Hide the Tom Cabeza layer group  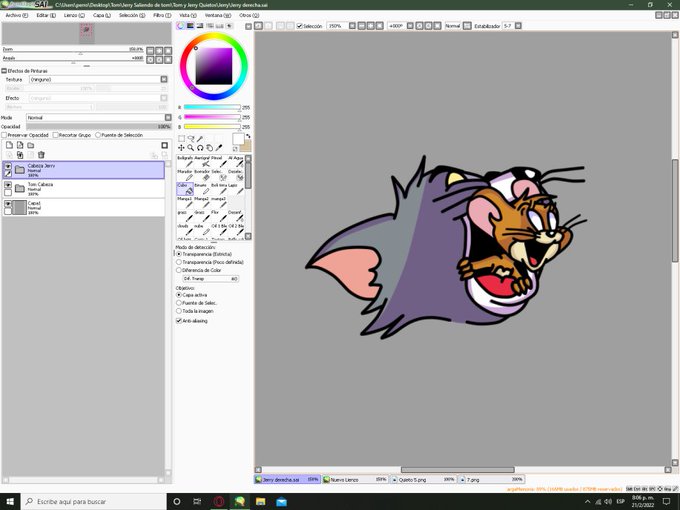tap(8, 185)
